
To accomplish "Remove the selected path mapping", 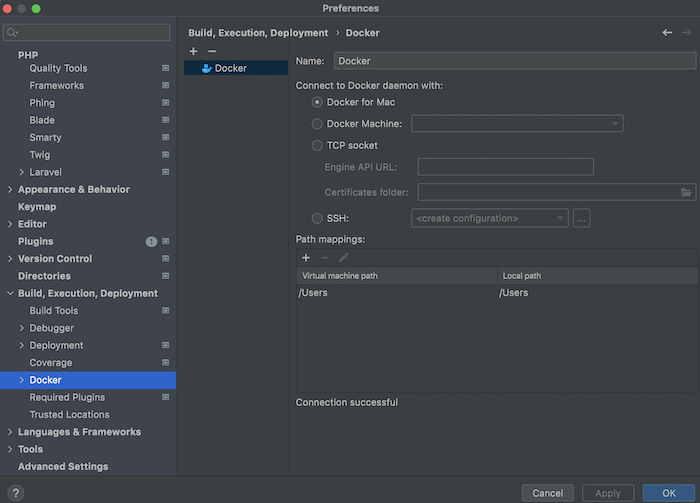I will coord(325,258).
